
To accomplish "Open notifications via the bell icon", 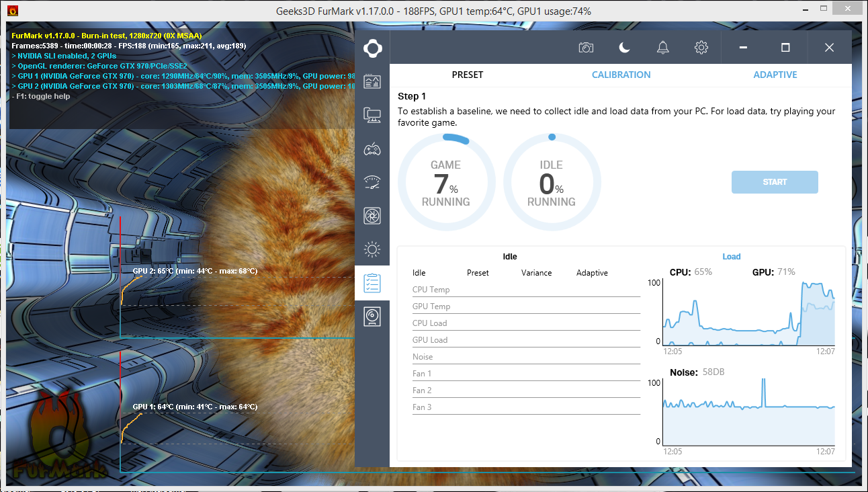I will [662, 48].
